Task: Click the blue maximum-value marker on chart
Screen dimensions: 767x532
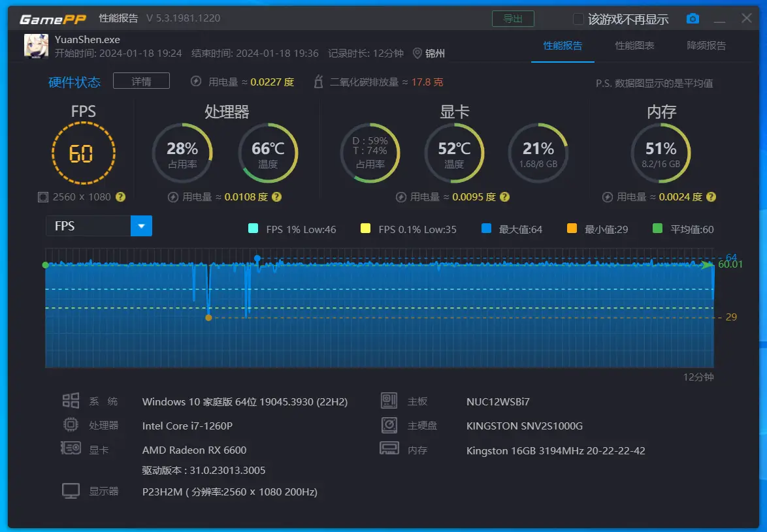Action: tap(257, 258)
